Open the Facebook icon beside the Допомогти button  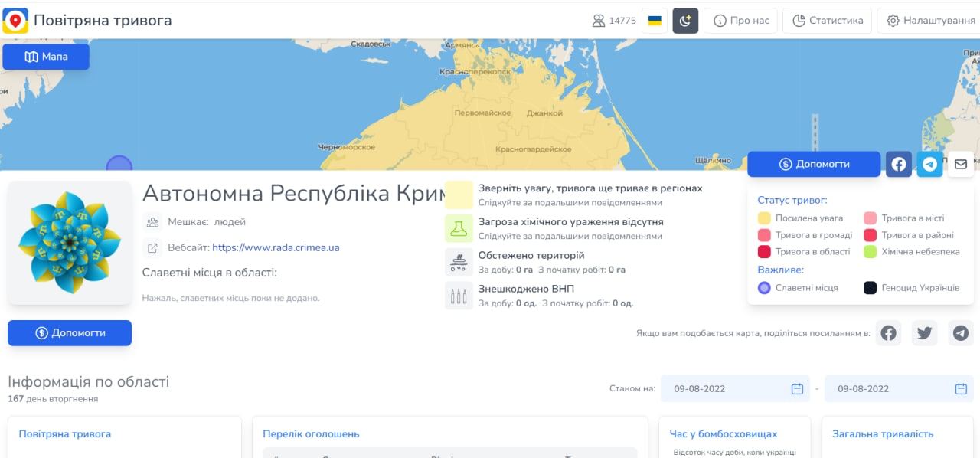click(x=899, y=164)
